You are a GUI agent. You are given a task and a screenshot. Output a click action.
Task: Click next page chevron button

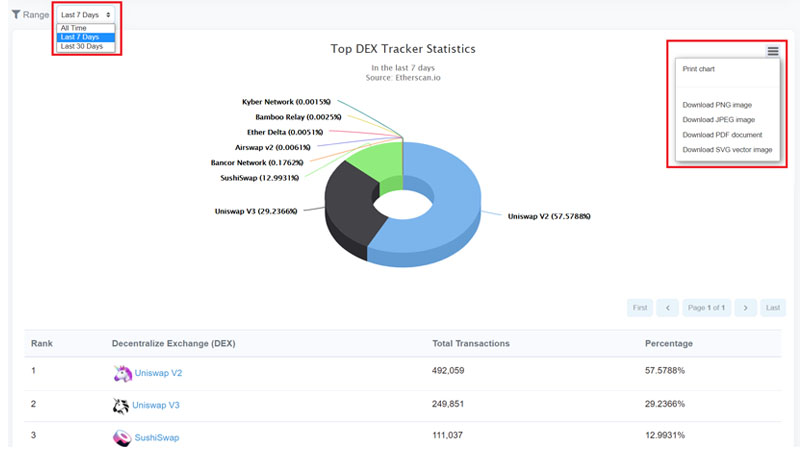click(x=745, y=308)
